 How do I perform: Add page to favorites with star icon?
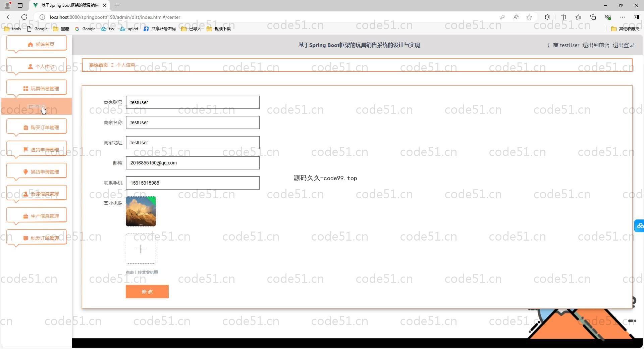point(529,17)
